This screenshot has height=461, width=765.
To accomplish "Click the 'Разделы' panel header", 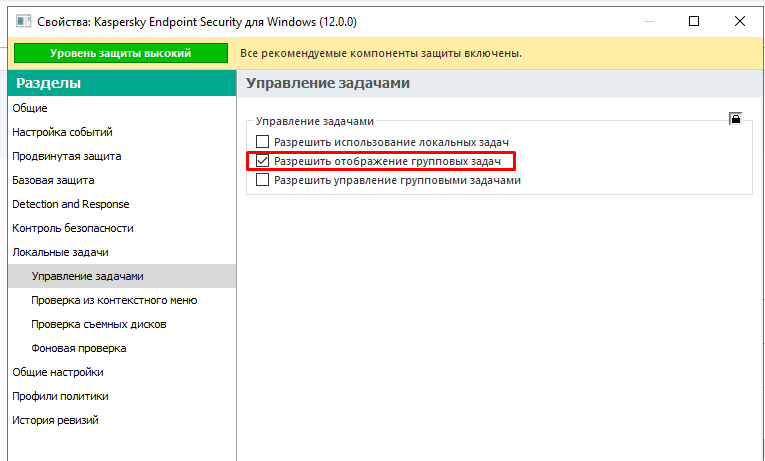I will pos(122,83).
